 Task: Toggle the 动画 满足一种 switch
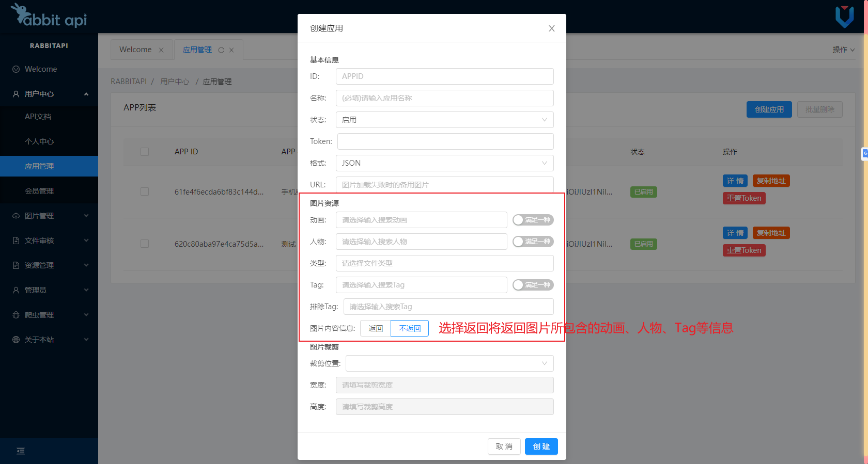[533, 220]
